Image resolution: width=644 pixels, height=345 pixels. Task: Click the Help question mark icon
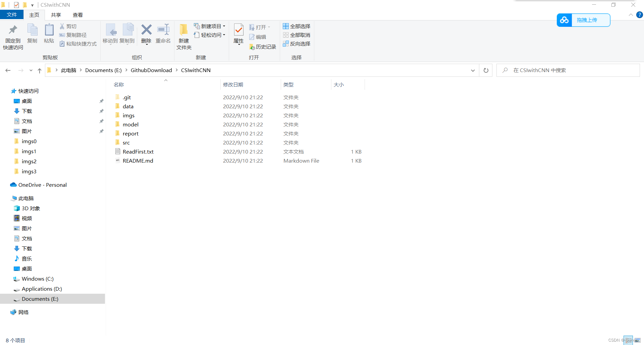click(x=640, y=15)
